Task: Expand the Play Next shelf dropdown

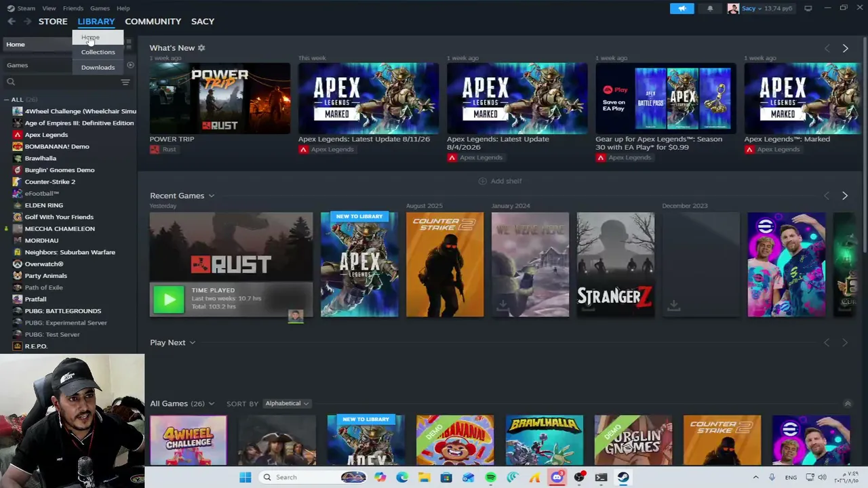Action: [192, 343]
